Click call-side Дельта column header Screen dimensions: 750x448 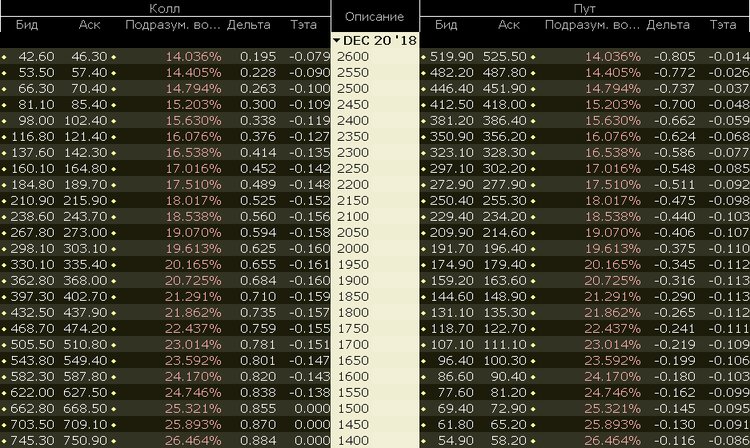tap(248, 25)
